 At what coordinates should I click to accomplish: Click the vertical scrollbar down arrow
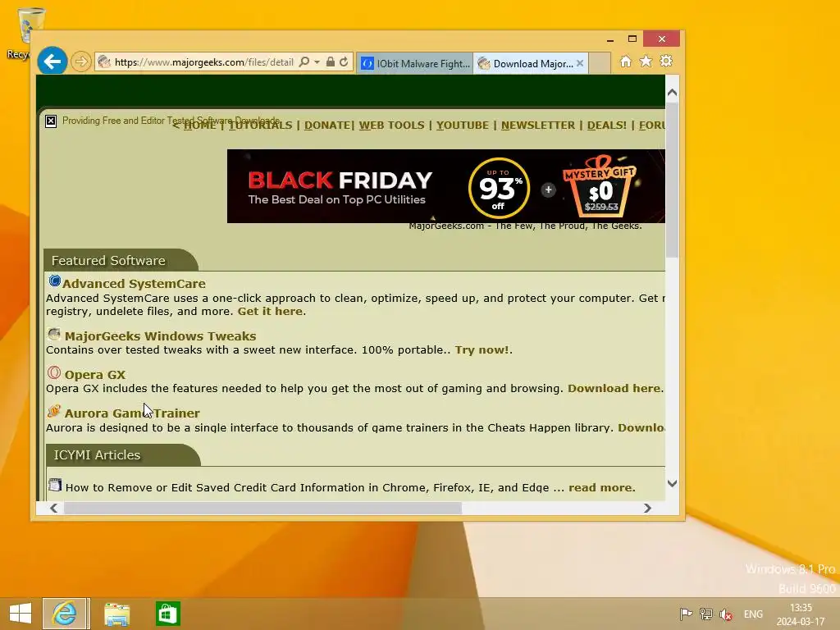point(673,483)
